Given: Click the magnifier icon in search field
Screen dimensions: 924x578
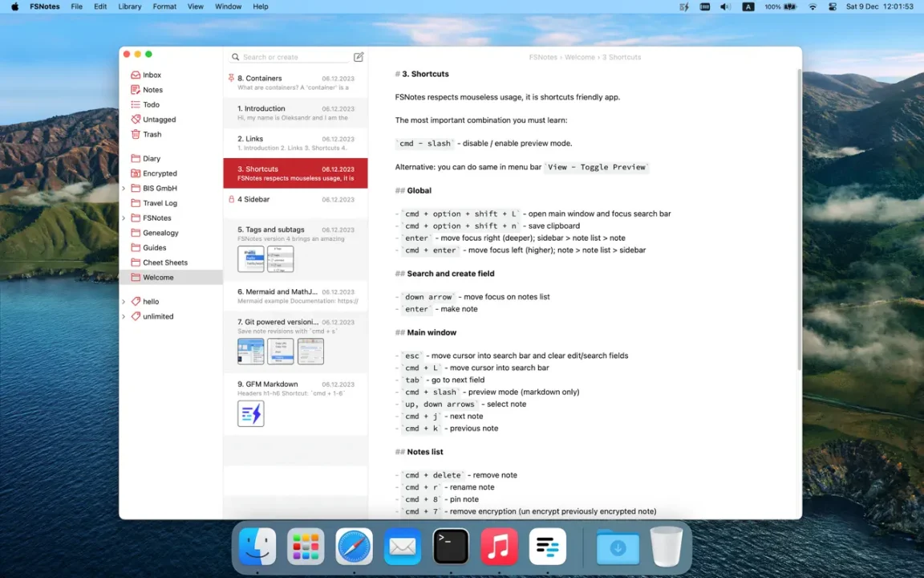Looking at the screenshot, I should tap(235, 57).
